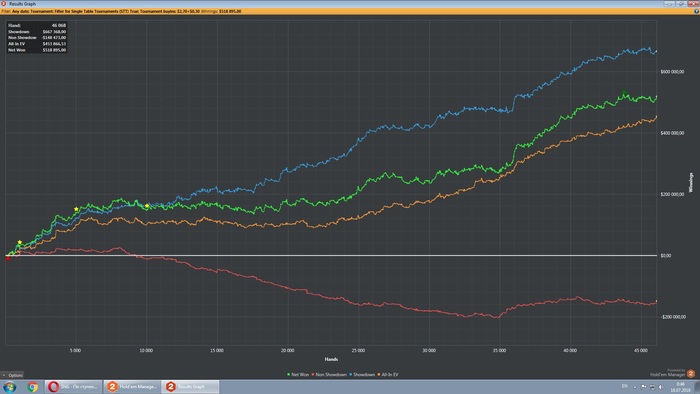Click the yellow star near 10 000 hands
The width and height of the screenshot is (700, 394).
(x=147, y=206)
